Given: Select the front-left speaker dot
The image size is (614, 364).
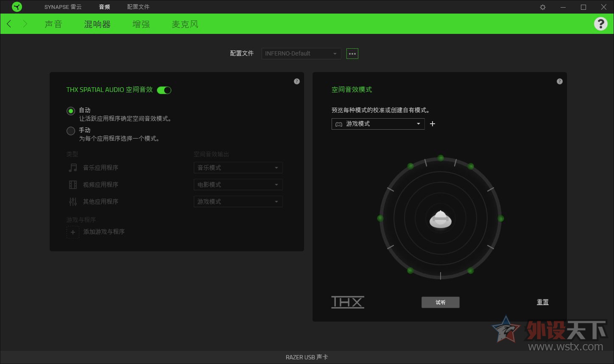Looking at the screenshot, I should pos(410,166).
